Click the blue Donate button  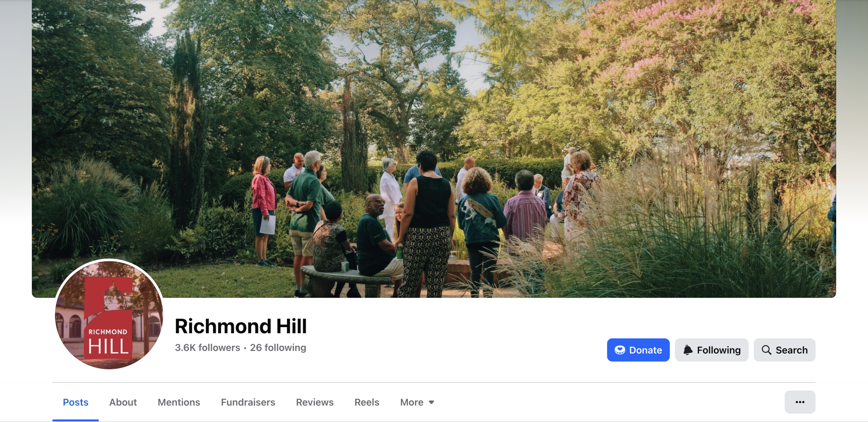tap(638, 350)
